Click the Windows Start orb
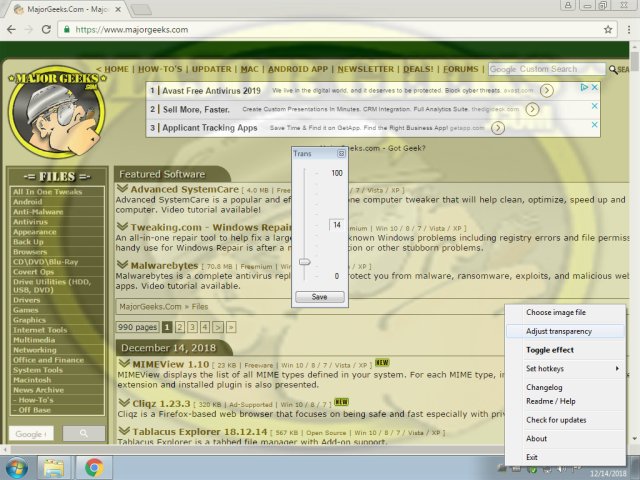 point(17,467)
